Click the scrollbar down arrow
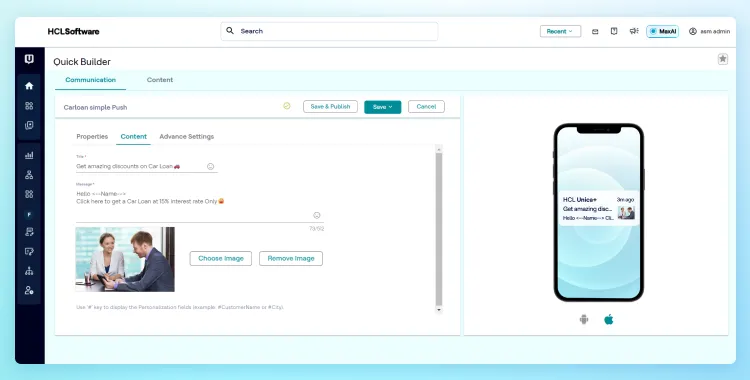The height and width of the screenshot is (380, 750). (x=439, y=310)
